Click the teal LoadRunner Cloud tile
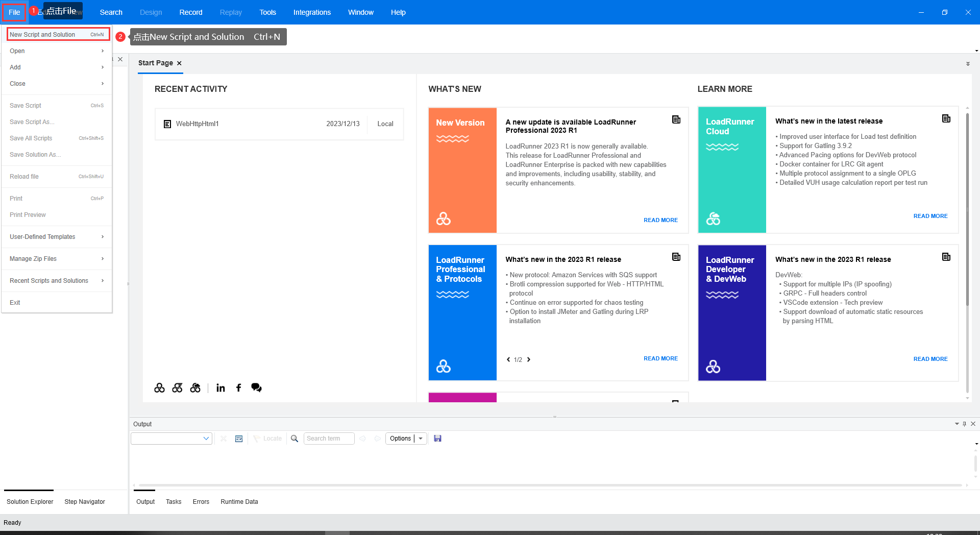Screen dimensions: 980x535 tap(732, 170)
